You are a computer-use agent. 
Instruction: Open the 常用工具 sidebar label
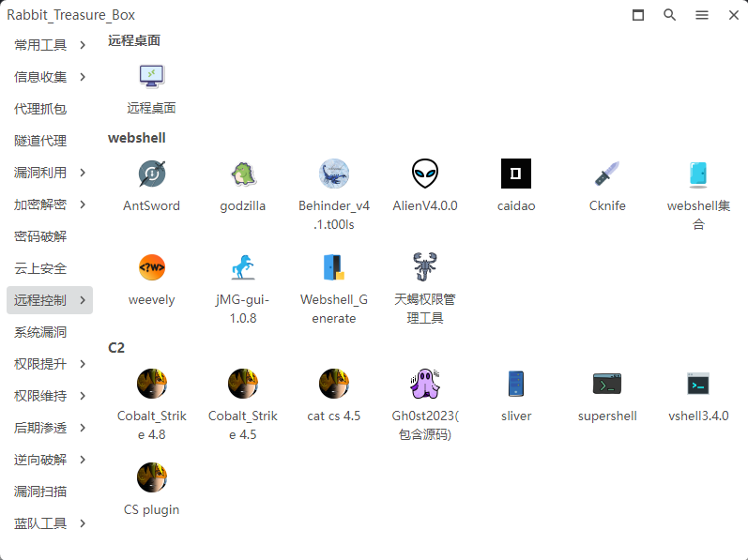40,45
